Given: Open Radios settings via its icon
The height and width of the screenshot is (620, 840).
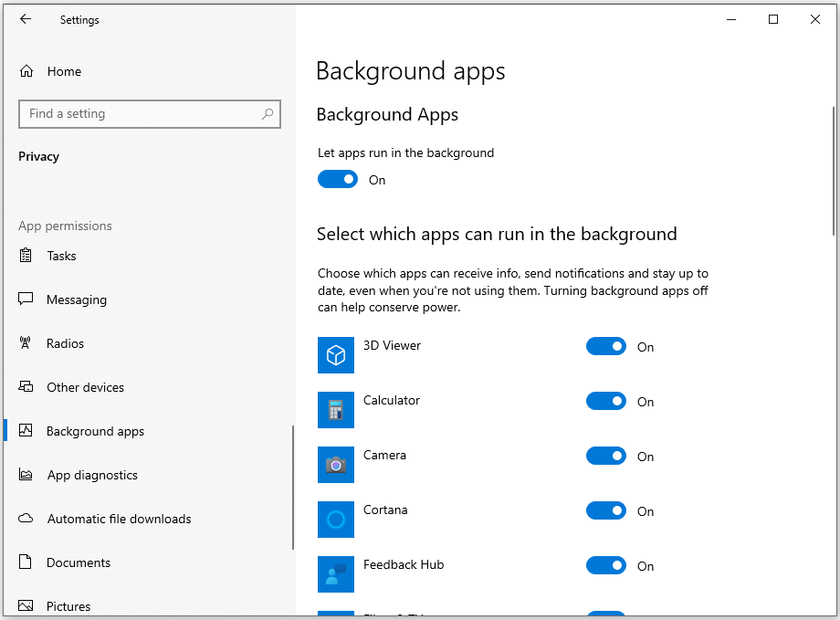Looking at the screenshot, I should point(26,343).
